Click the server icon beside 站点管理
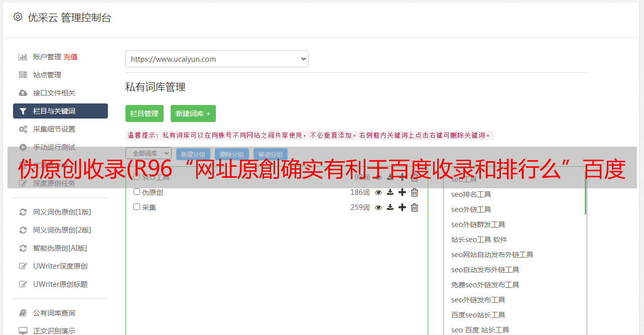 pyautogui.click(x=23, y=75)
